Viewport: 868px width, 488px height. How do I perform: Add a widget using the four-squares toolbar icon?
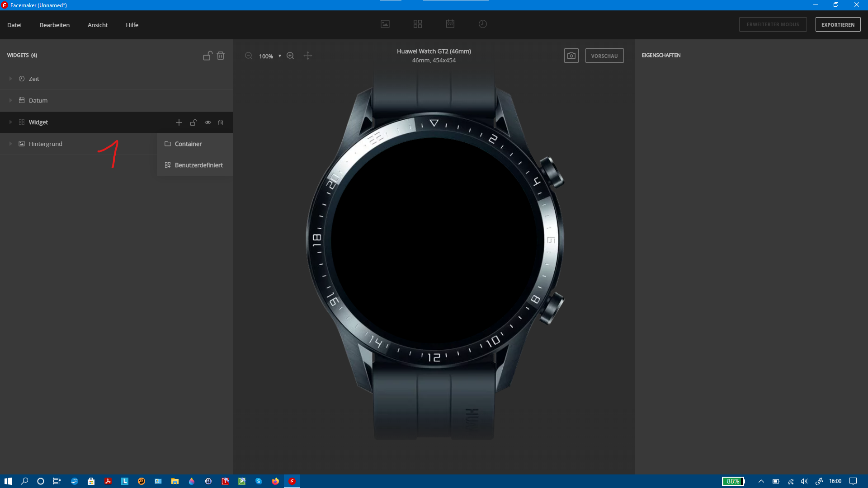pyautogui.click(x=418, y=24)
